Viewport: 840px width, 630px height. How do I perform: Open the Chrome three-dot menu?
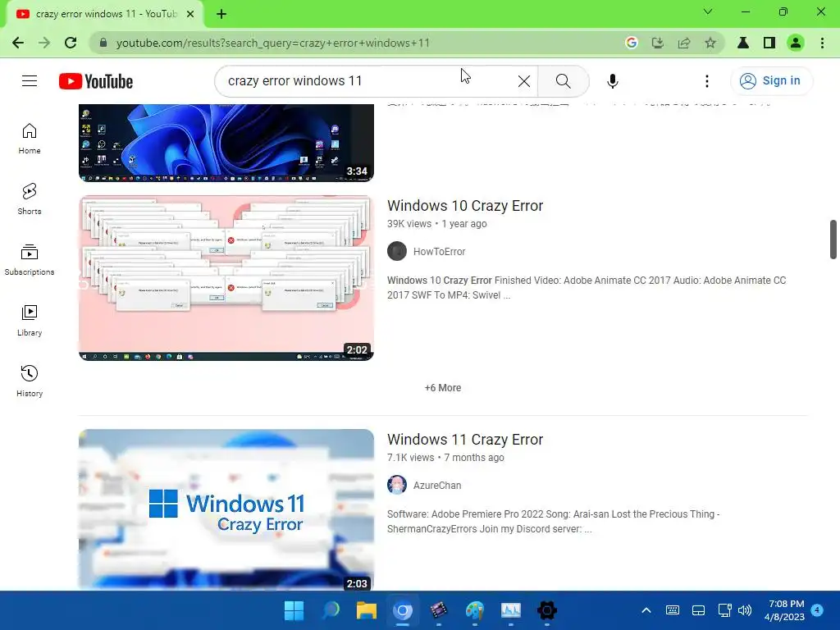(822, 43)
